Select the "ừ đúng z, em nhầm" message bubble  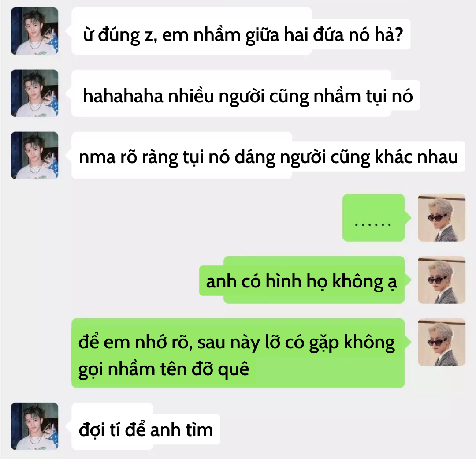(x=241, y=31)
